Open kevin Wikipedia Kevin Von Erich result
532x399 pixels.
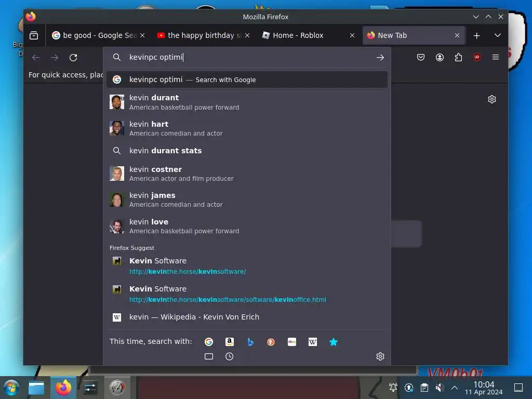point(247,317)
